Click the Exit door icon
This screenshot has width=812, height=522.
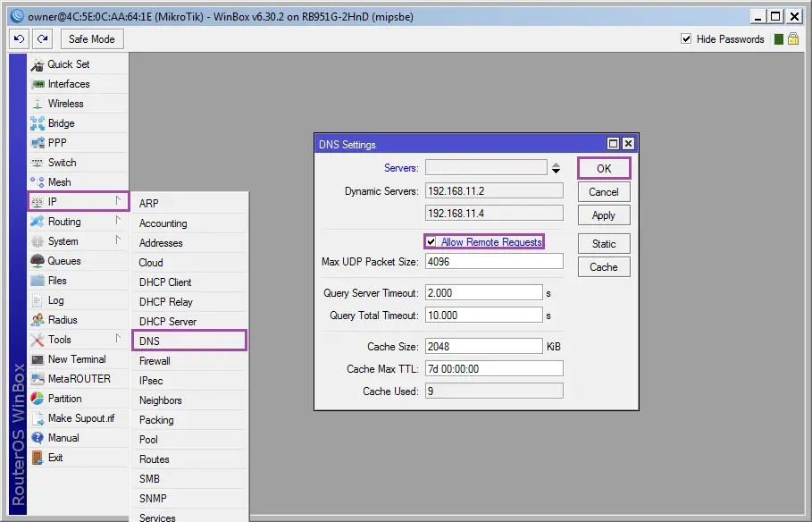[x=38, y=458]
